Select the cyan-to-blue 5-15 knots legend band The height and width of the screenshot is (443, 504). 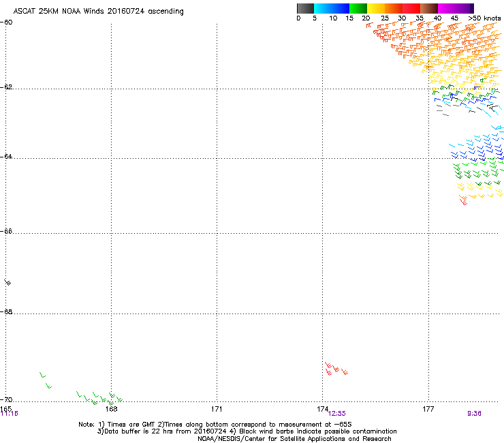pyautogui.click(x=332, y=8)
